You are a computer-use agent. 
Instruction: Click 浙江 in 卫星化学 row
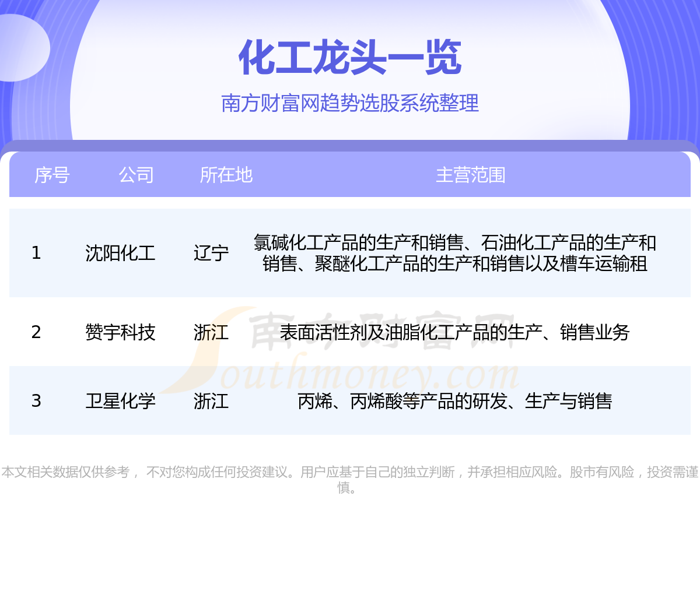tap(211, 401)
